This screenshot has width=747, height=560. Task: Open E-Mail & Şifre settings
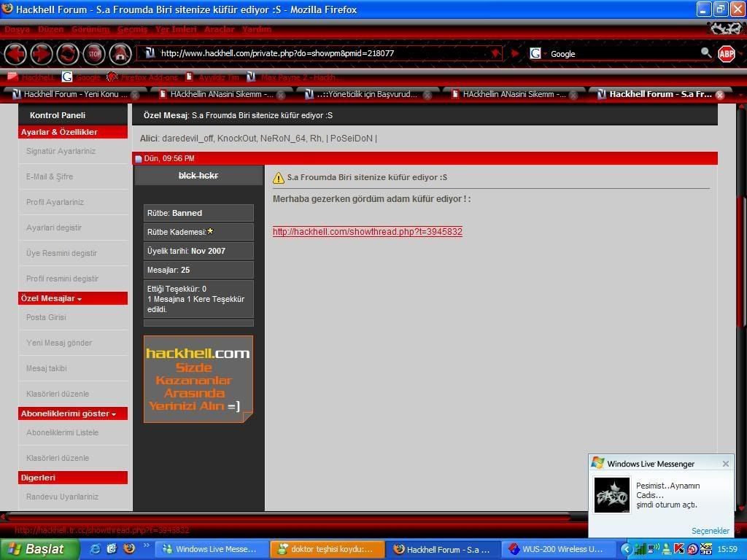pyautogui.click(x=50, y=176)
